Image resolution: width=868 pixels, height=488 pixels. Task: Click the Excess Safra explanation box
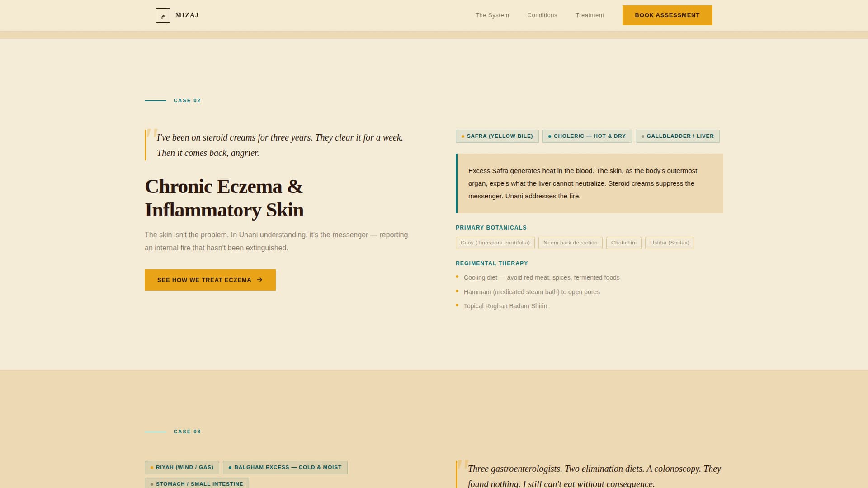tap(590, 183)
